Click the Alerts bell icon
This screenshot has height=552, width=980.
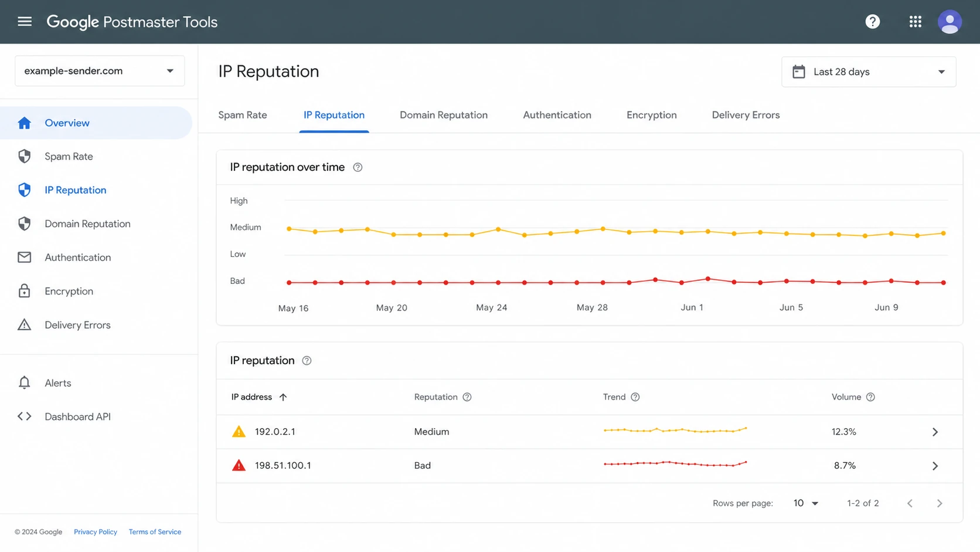(24, 382)
